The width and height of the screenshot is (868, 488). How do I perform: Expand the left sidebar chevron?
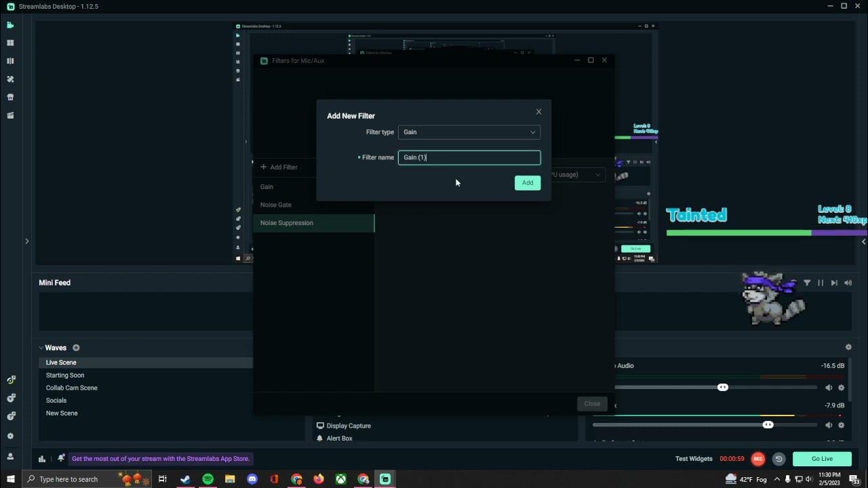click(x=27, y=241)
